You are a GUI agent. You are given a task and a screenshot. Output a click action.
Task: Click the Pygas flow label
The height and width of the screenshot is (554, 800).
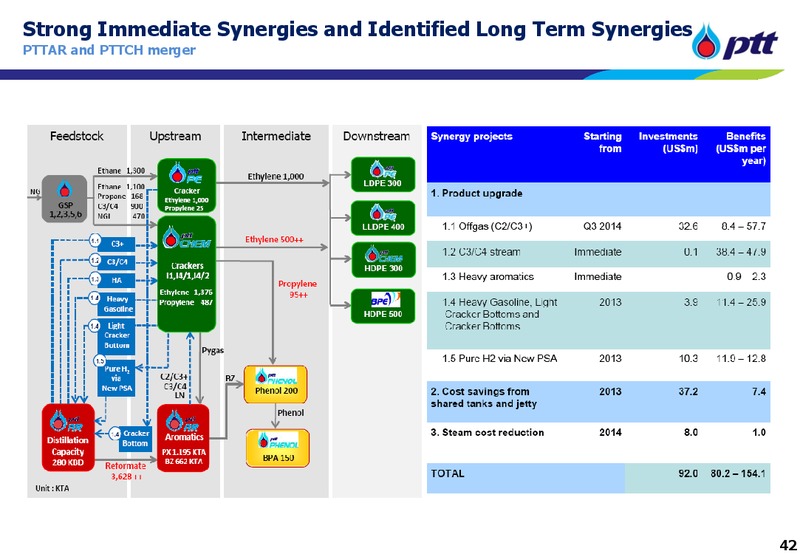click(213, 350)
